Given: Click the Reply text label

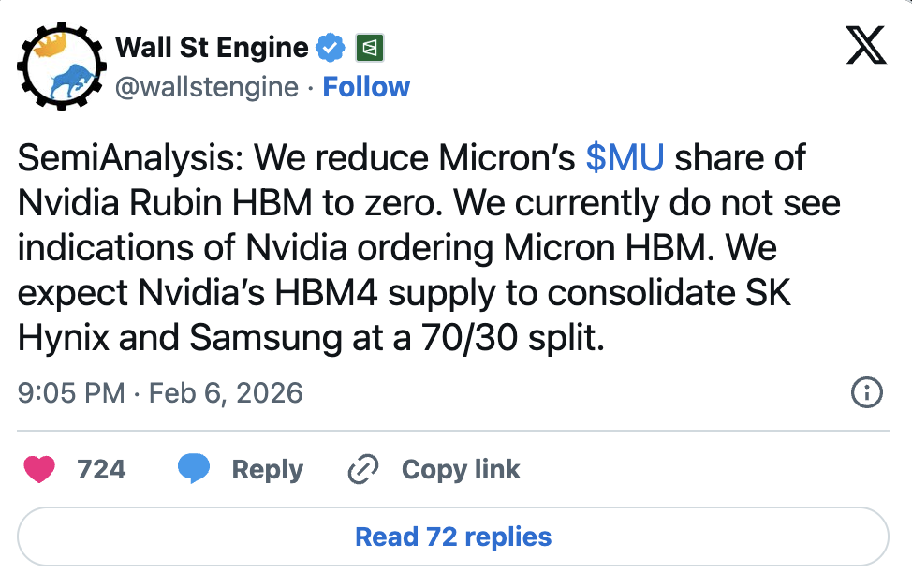Looking at the screenshot, I should click(267, 469).
